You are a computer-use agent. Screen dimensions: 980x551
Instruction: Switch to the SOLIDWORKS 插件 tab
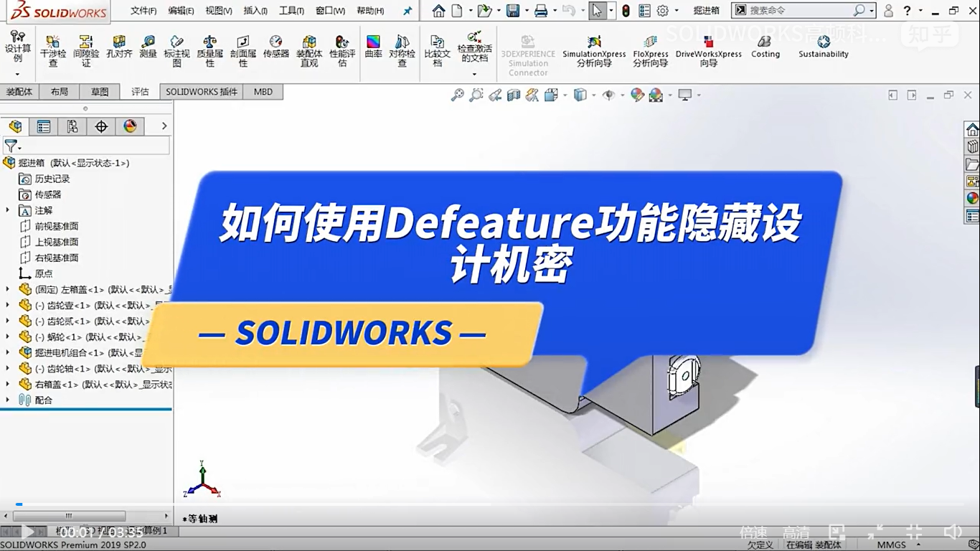pos(201,92)
